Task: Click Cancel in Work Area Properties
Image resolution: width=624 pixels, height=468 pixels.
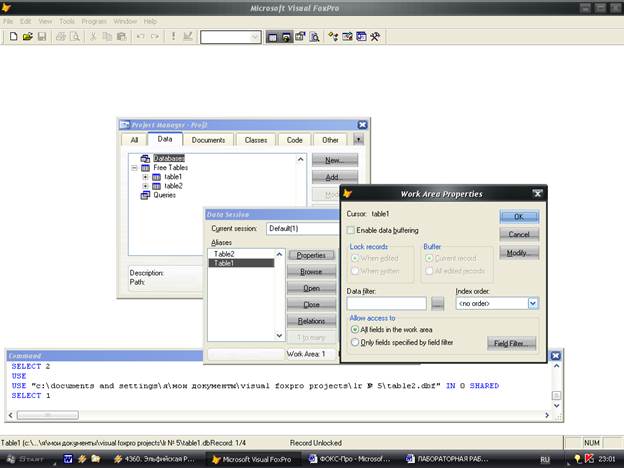Action: tap(519, 234)
